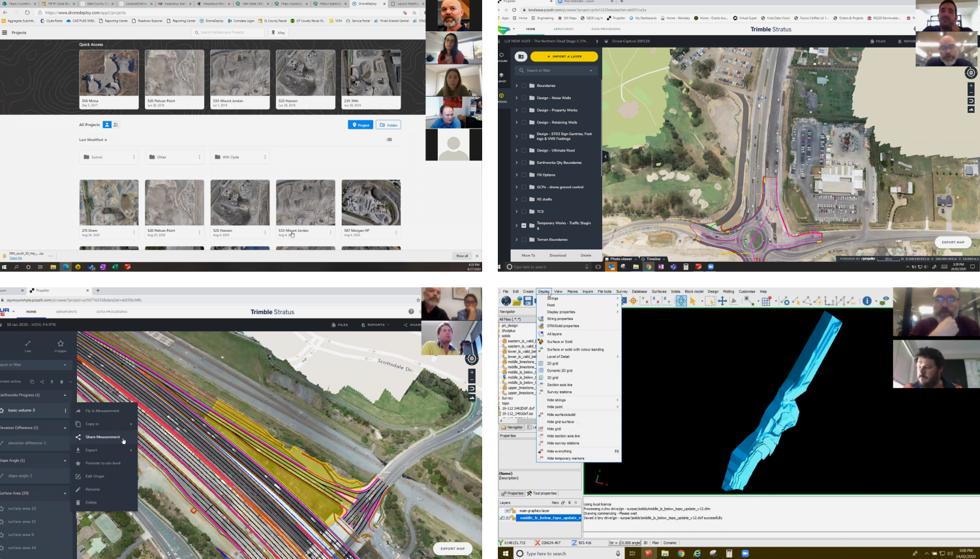Collapse the Surface Area (20) group

click(x=65, y=493)
